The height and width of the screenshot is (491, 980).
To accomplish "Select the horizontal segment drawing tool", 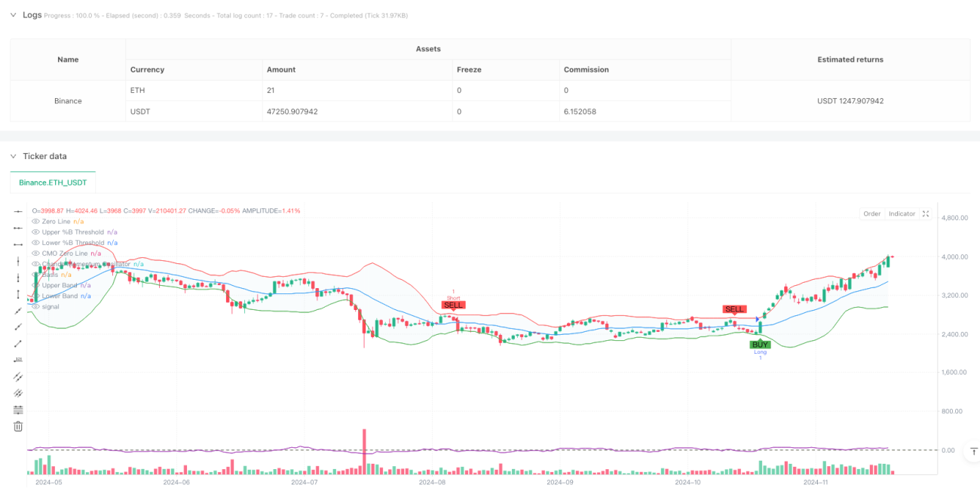I will click(19, 244).
